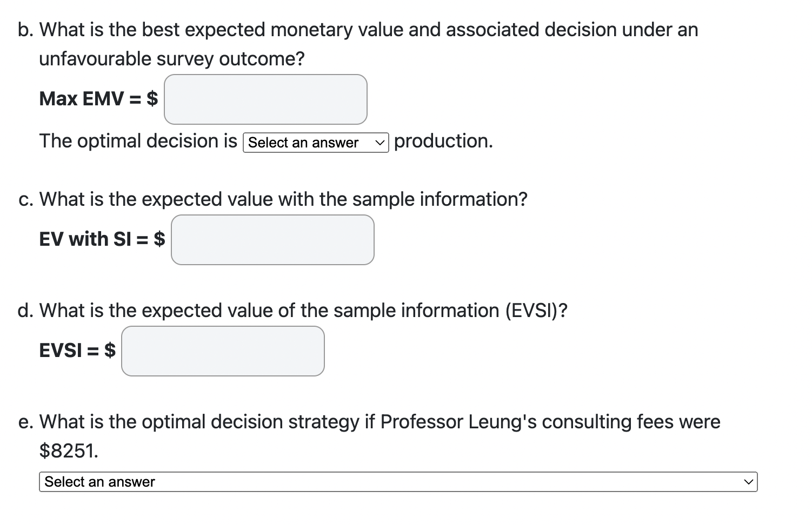Click the chevron on the strategy dropdown

click(x=748, y=482)
